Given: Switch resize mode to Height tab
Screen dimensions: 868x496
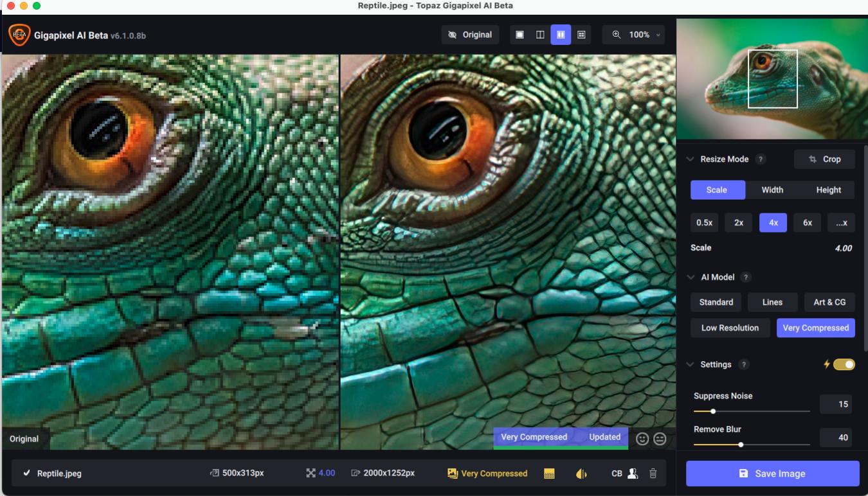Looking at the screenshot, I should click(828, 190).
